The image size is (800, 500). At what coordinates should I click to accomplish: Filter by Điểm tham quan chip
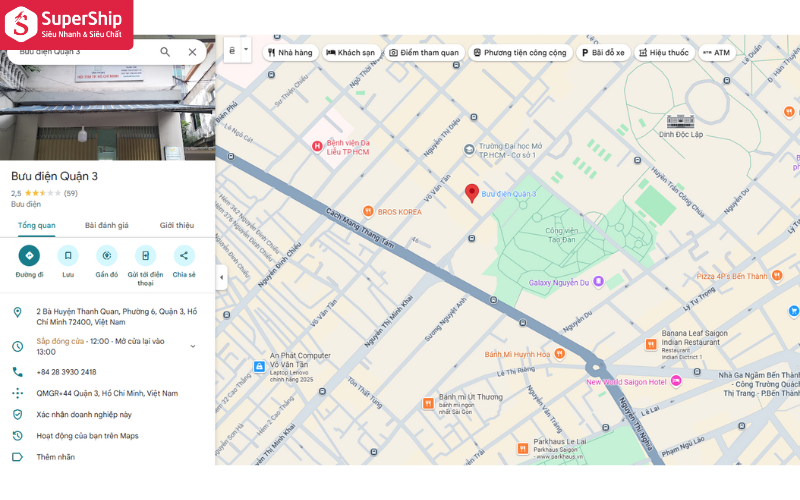(x=424, y=53)
